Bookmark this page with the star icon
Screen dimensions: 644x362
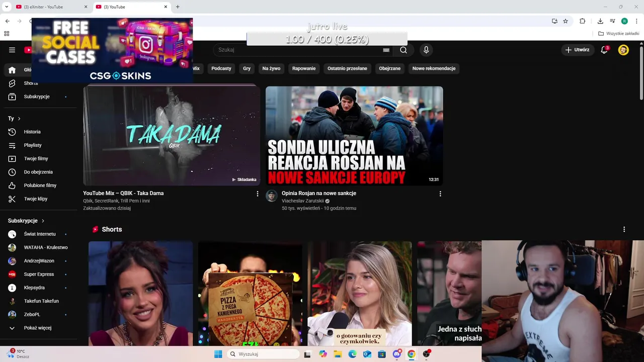point(566,21)
